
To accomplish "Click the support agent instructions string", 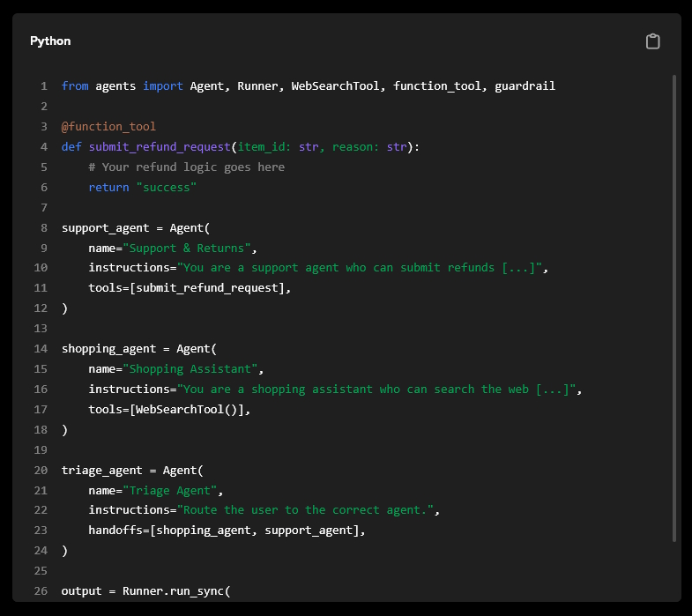I will point(360,268).
